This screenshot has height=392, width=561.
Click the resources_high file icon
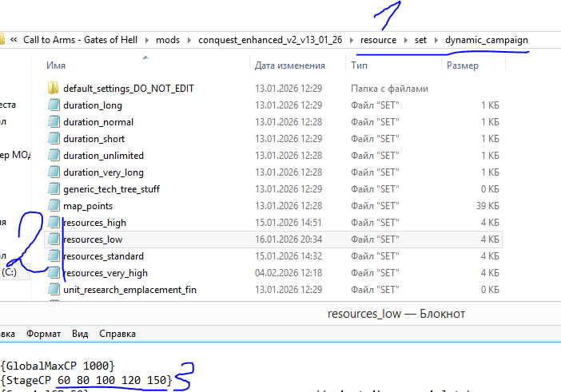[54, 223]
